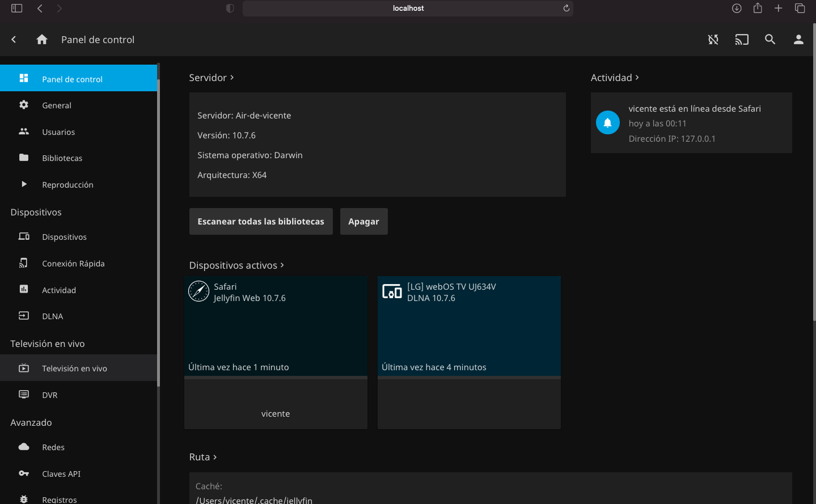
Task: Select Conexión Rápida menu item
Action: pyautogui.click(x=73, y=264)
